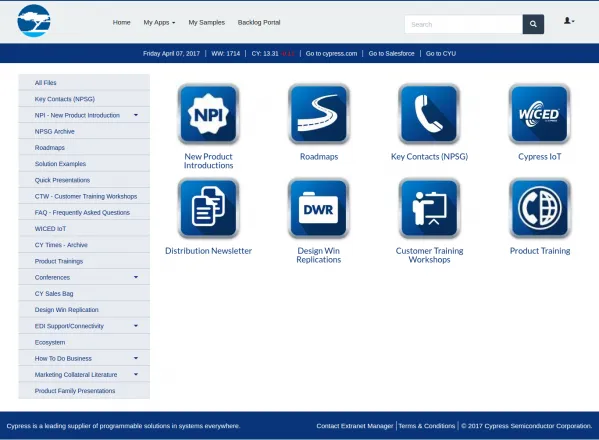Expand NPI - New Product Introduction arrow

pyautogui.click(x=136, y=115)
